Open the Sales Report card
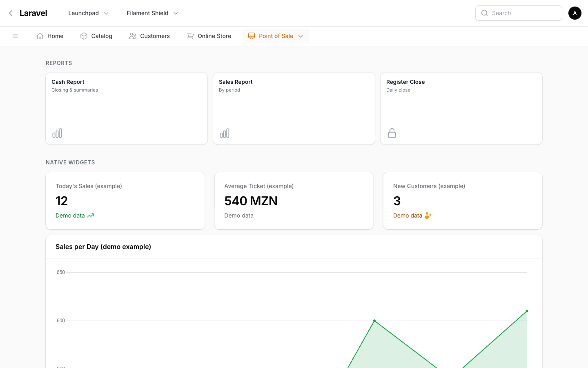This screenshot has width=588, height=368. (x=294, y=109)
